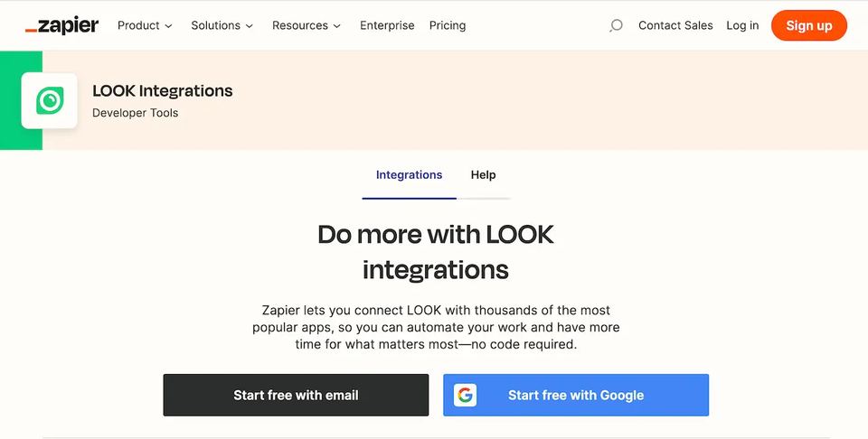The width and height of the screenshot is (868, 439).
Task: Click the chevron next to Product
Action: 168,26
